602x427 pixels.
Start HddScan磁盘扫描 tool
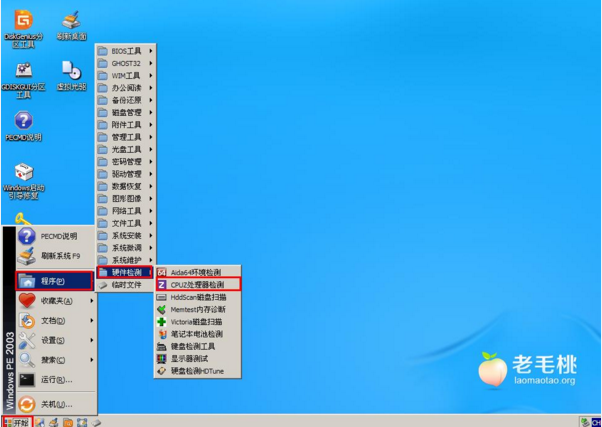click(197, 297)
